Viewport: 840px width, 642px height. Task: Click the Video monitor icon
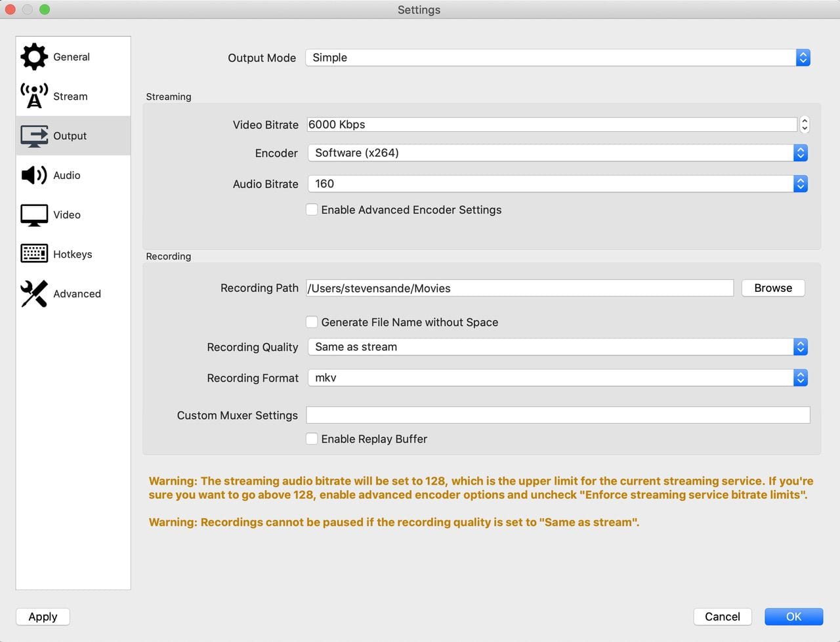point(34,214)
